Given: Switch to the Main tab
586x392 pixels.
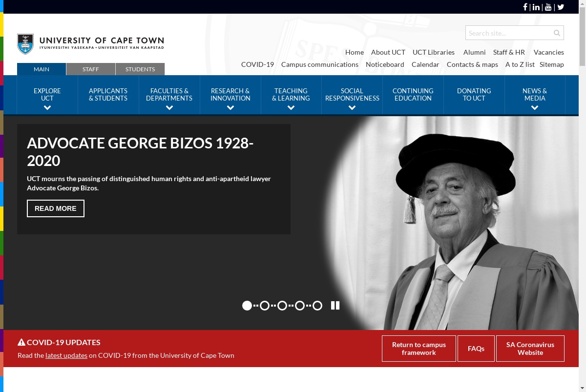Looking at the screenshot, I should pos(42,69).
